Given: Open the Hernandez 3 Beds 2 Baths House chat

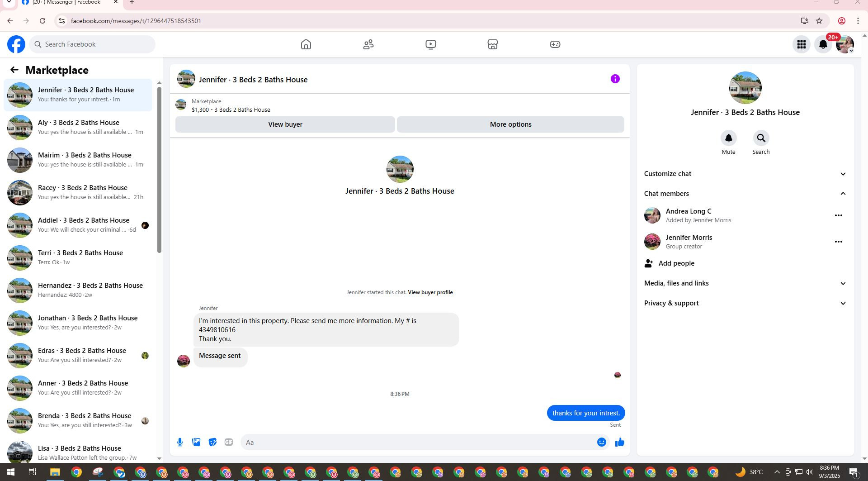Looking at the screenshot, I should pyautogui.click(x=78, y=290).
